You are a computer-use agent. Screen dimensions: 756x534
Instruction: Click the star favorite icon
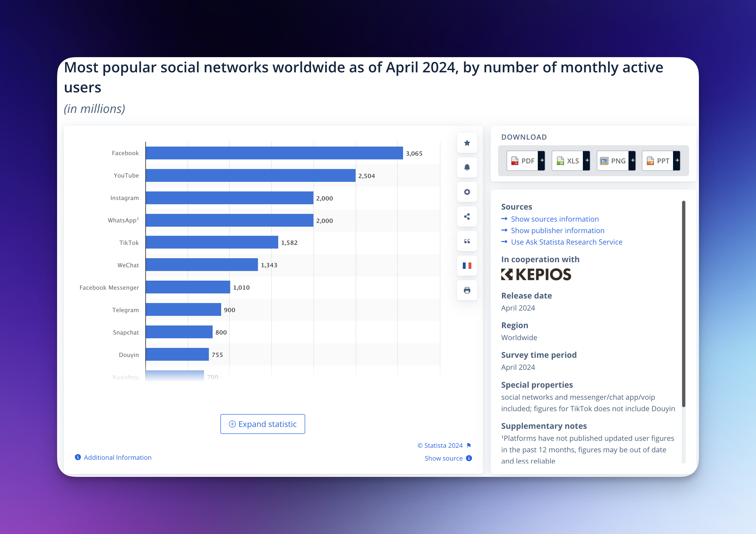pos(467,143)
